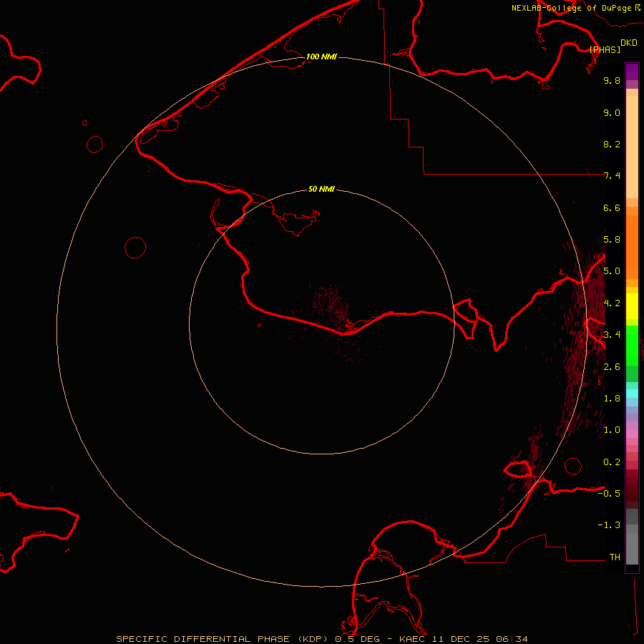Image resolution: width=644 pixels, height=644 pixels.
Task: Click the [PHAS] legend heading
Action: point(605,49)
